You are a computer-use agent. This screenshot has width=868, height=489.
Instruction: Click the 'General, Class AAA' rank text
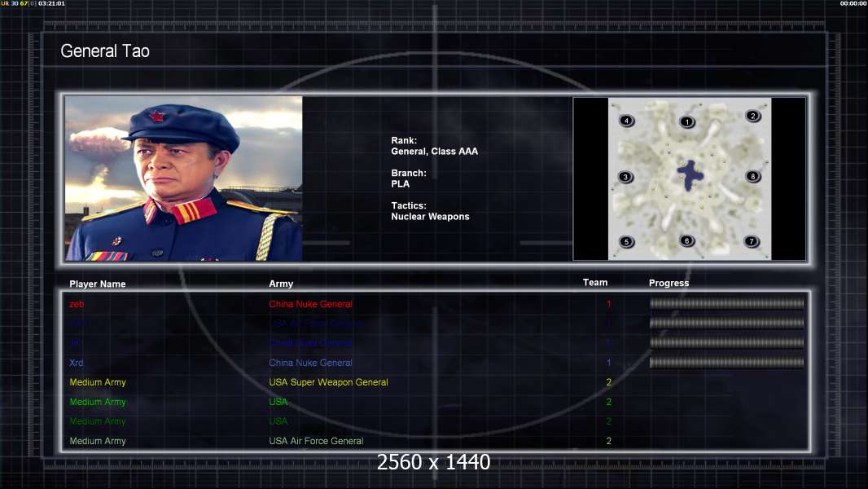[x=435, y=152]
